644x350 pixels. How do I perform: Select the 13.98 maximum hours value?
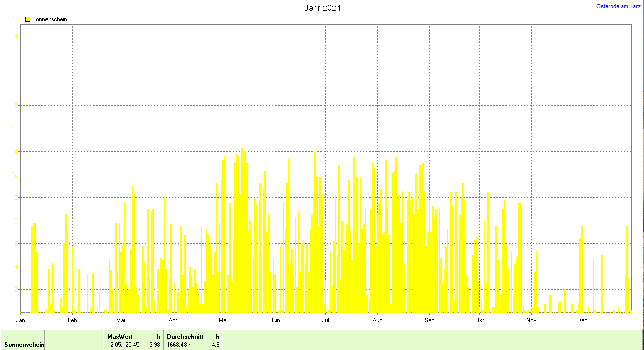pyautogui.click(x=153, y=345)
